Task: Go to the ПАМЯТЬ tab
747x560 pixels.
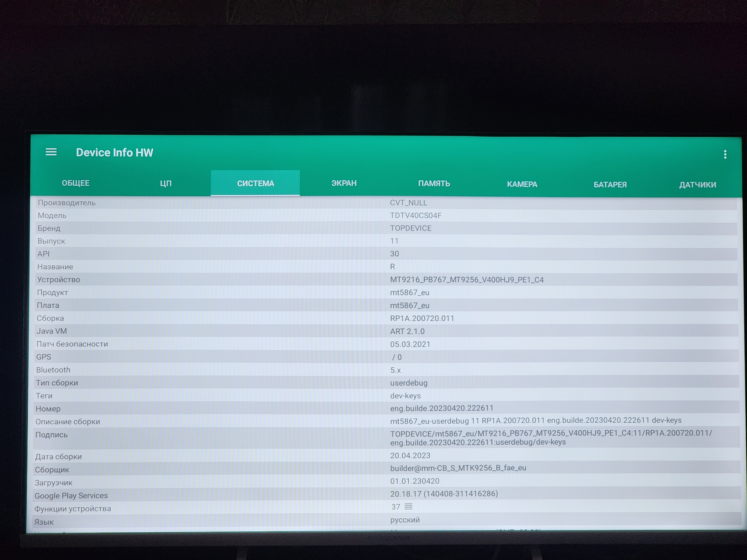Action: click(x=434, y=183)
